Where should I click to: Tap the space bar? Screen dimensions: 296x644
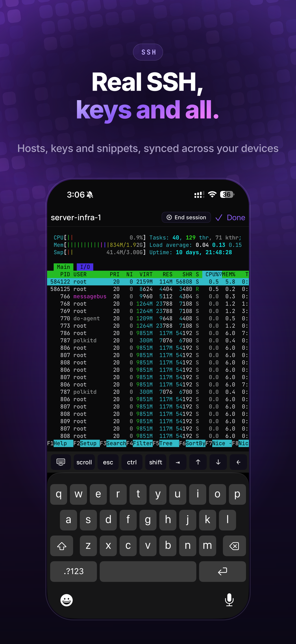[148, 571]
